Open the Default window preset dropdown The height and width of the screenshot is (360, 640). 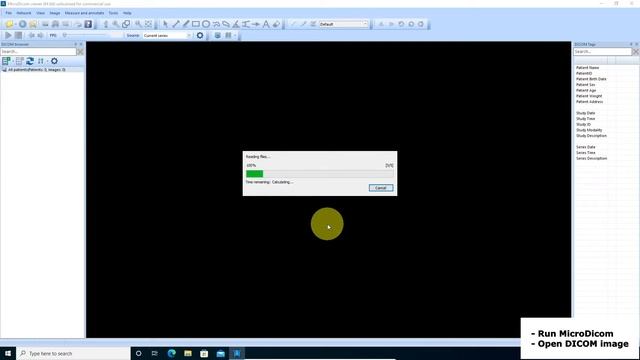click(x=343, y=24)
